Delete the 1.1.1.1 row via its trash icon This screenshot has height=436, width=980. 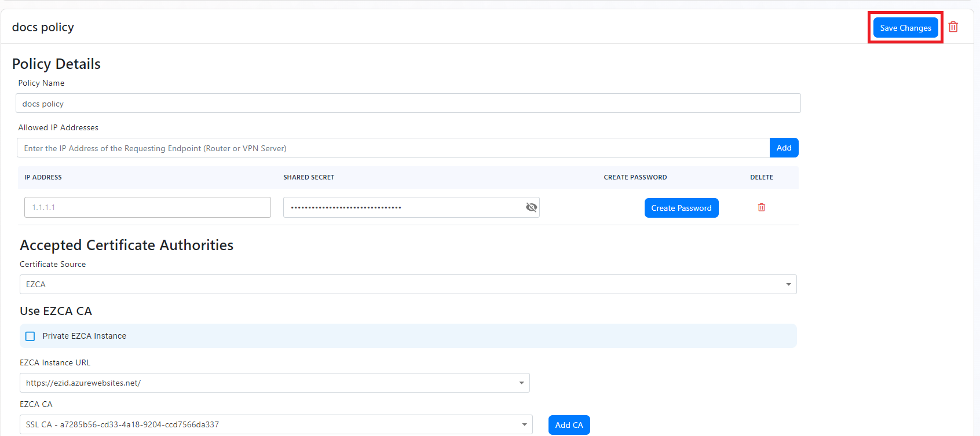(762, 207)
